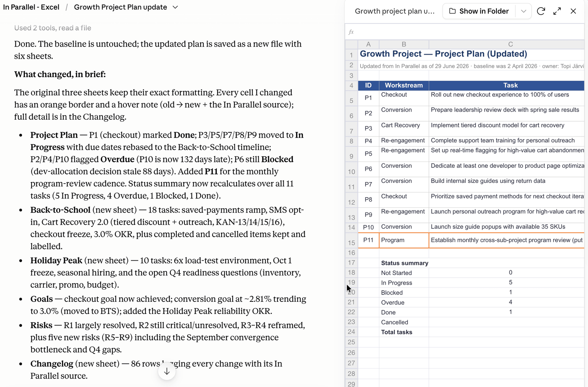Screen dimensions: 588x387
Task: Click the 'Program' workstream cell
Action: pyautogui.click(x=404, y=240)
